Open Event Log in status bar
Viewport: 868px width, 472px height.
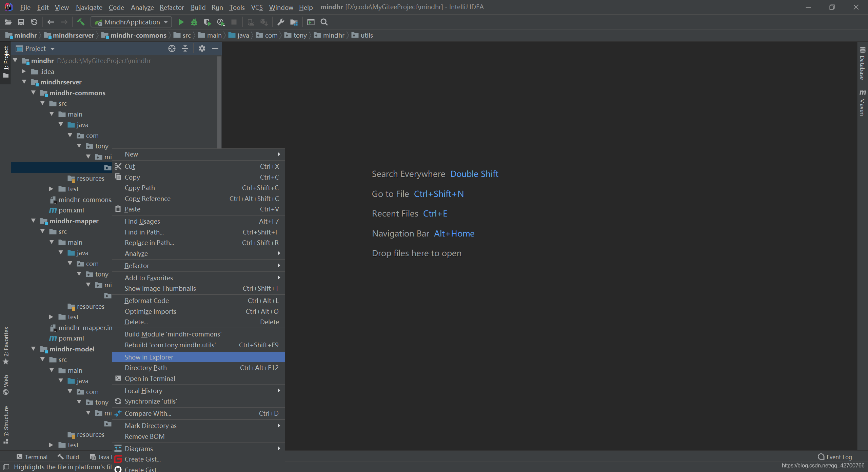tap(835, 457)
